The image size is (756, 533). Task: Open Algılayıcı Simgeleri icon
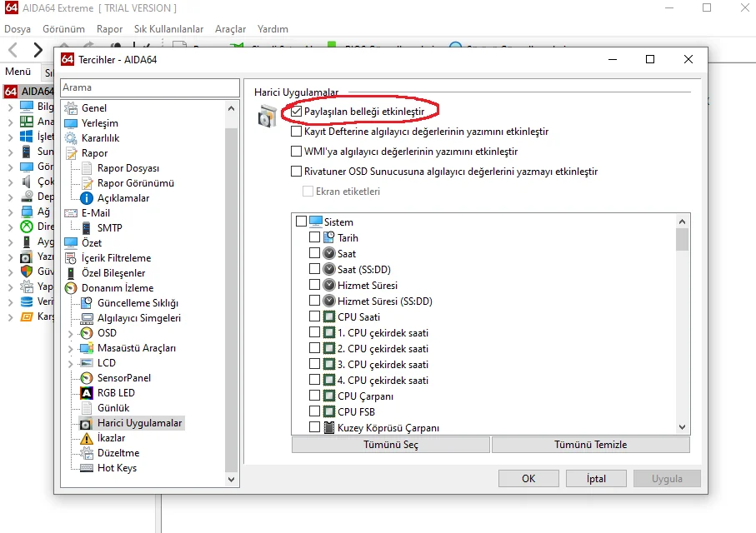[x=87, y=318]
